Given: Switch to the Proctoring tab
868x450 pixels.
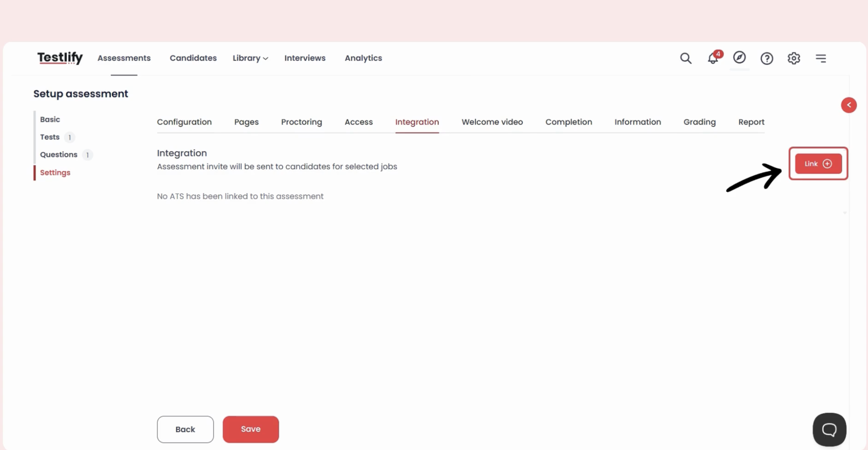Looking at the screenshot, I should (301, 122).
